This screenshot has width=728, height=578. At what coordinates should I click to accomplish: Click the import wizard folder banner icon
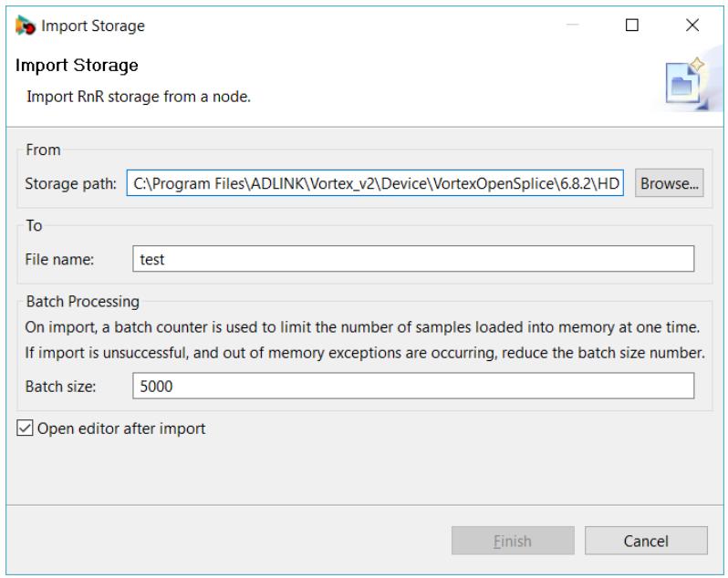point(686,84)
